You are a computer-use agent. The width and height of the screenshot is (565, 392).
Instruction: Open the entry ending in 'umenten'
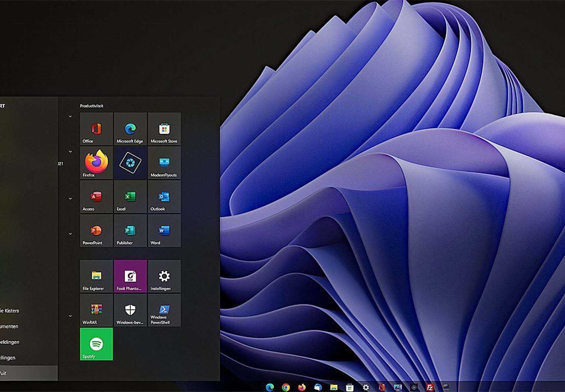pyautogui.click(x=9, y=326)
